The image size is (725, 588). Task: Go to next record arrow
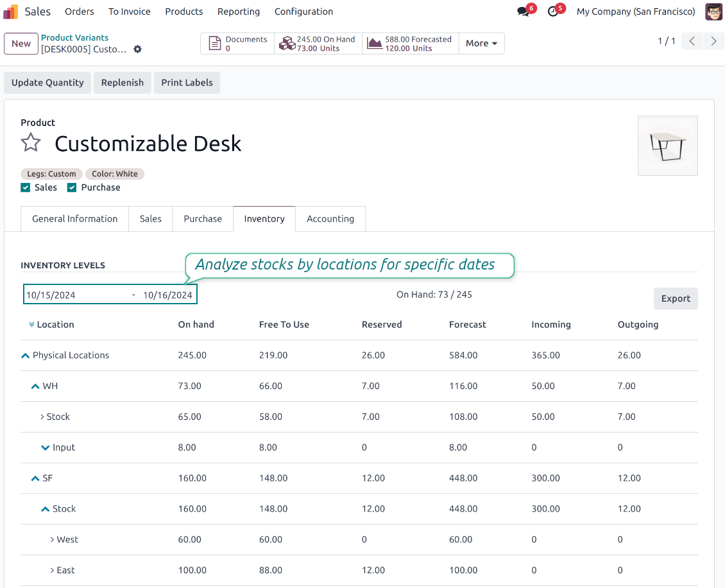pos(713,42)
